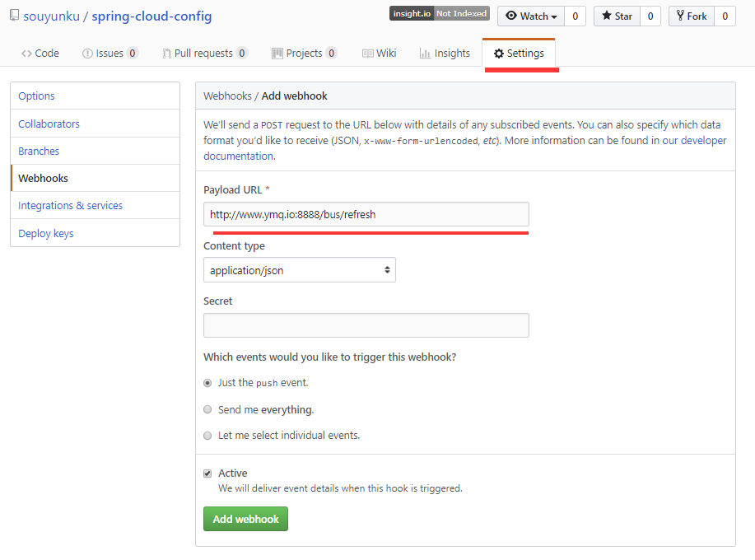Click the Code tab icon

click(26, 54)
